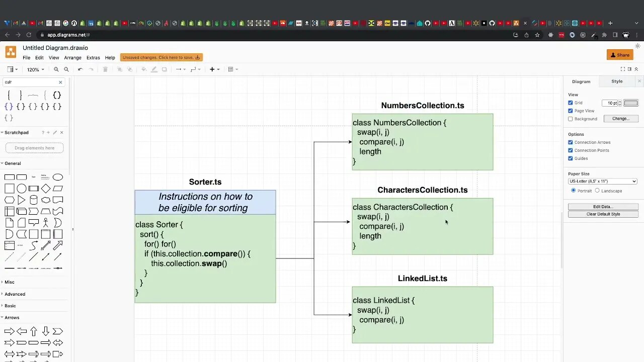Click Unsaved changes save button
Screen dimensions: 644x362
[x=162, y=58]
